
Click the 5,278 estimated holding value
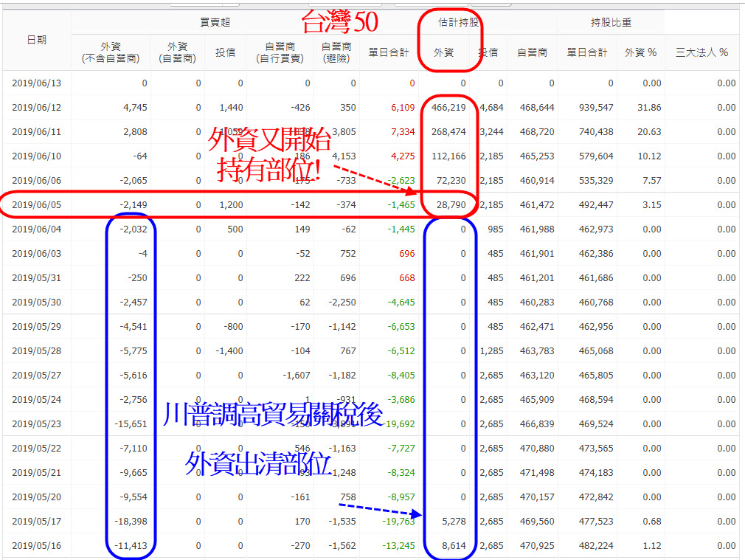point(454,522)
